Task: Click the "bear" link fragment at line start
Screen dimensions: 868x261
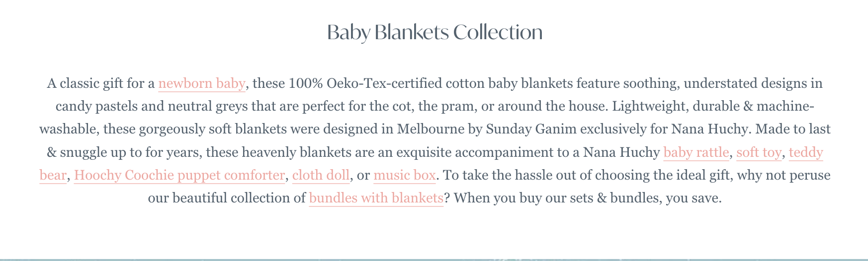Action: 53,176
